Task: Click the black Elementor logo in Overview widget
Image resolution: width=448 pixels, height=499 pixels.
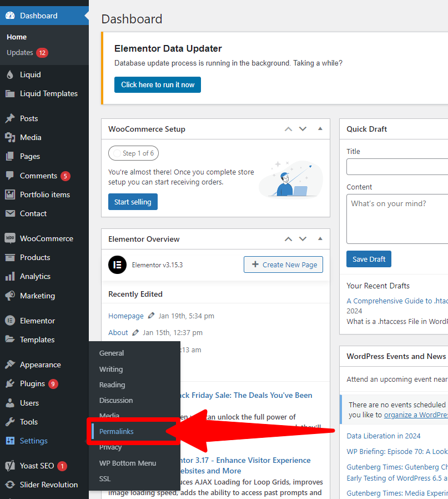Action: click(117, 265)
